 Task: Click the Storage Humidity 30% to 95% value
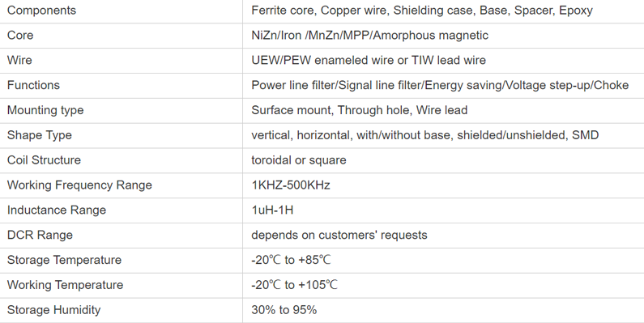(284, 310)
